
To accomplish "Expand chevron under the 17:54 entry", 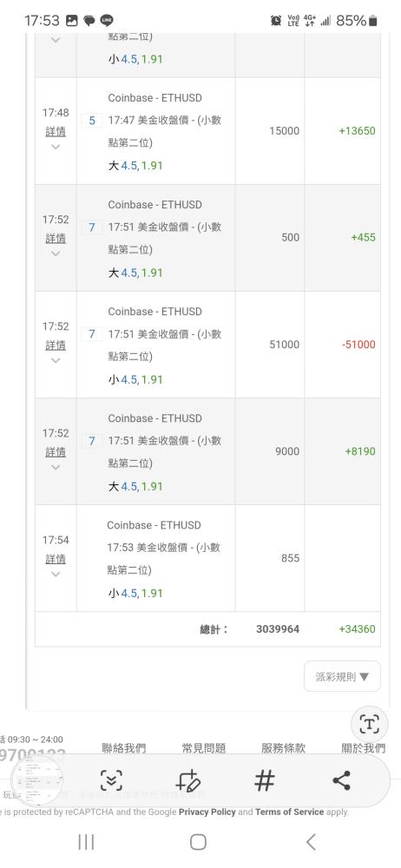I will pyautogui.click(x=56, y=574).
